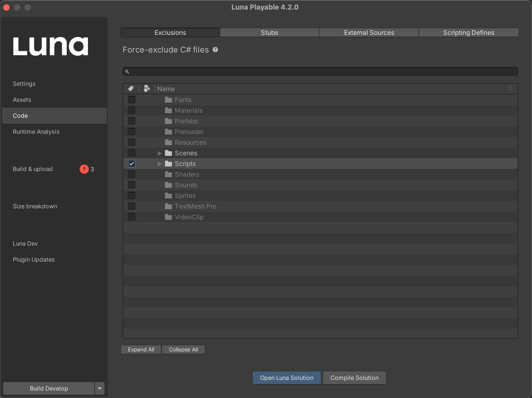Check the Sounds exclusion checkbox

coord(132,185)
